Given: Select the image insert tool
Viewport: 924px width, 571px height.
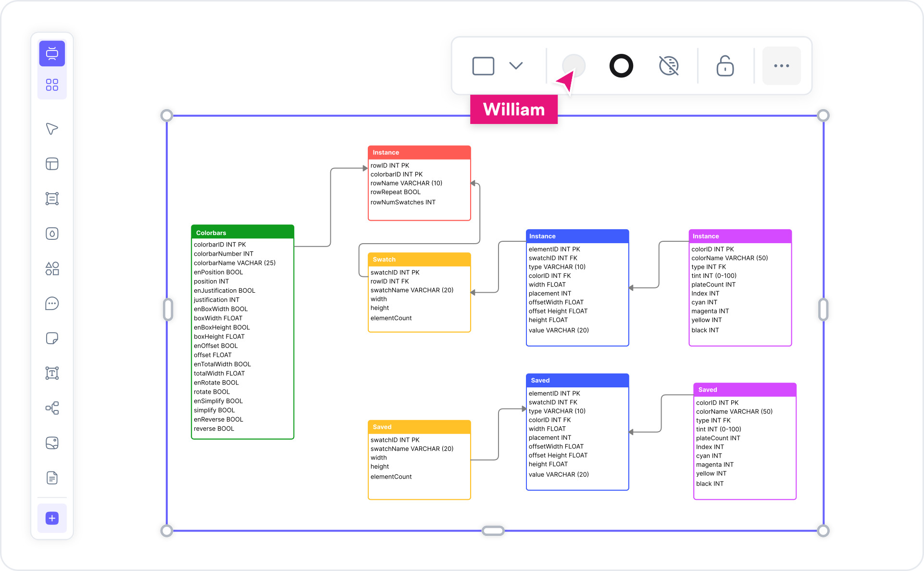Looking at the screenshot, I should click(52, 443).
